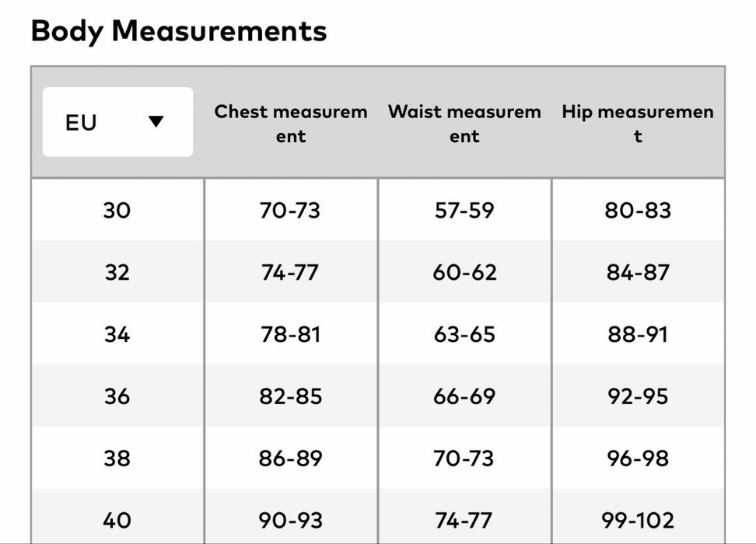Viewport: 756px width, 544px height.
Task: Click hip value 99-102 for size 40
Action: click(x=638, y=519)
